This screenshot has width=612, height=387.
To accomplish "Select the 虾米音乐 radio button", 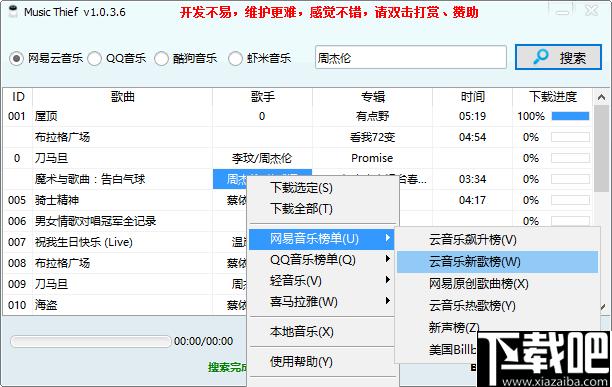I will 235,59.
